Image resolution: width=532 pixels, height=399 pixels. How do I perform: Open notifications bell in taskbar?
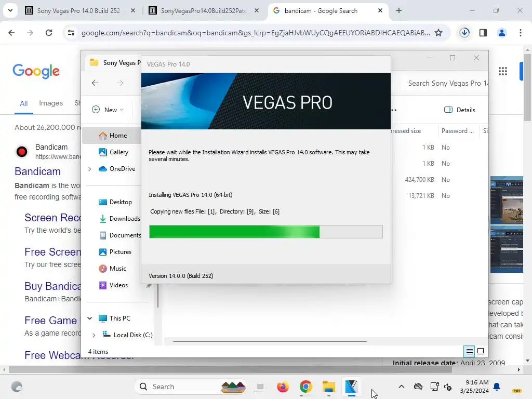497,387
